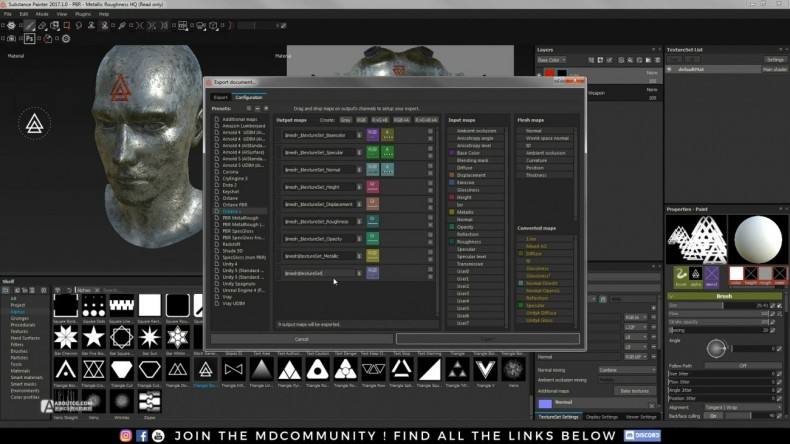790x444 pixels.
Task: Click the purple stencil icon in Properties
Action: coord(711,275)
